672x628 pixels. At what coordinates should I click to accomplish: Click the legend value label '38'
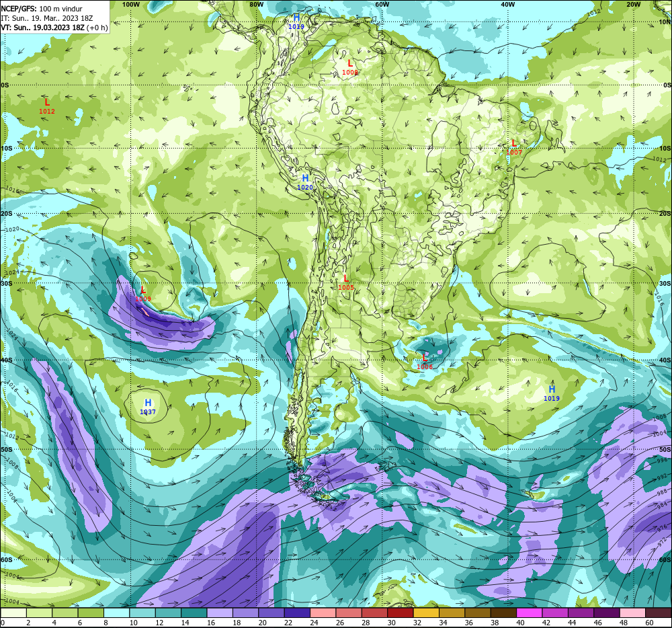click(x=495, y=623)
